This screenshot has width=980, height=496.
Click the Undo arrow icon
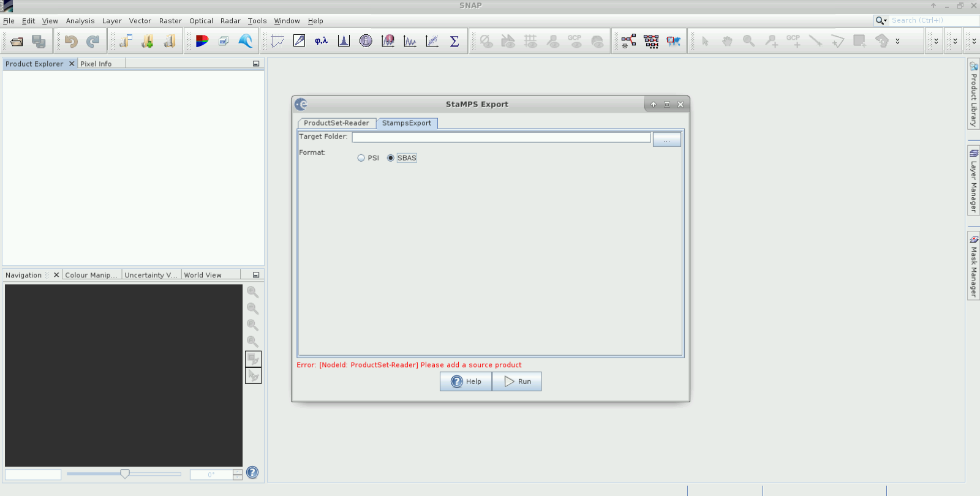coord(71,42)
